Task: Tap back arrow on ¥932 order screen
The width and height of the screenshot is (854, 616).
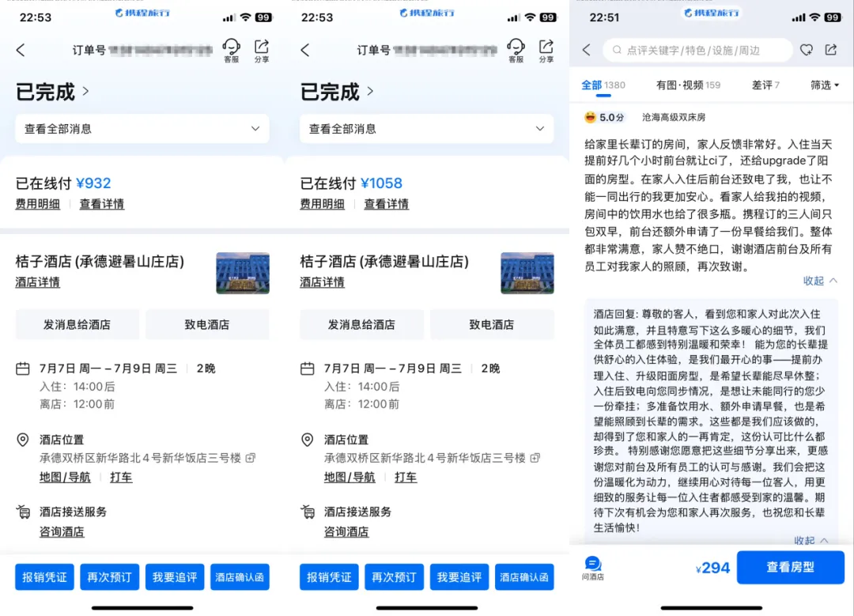Action: [21, 50]
